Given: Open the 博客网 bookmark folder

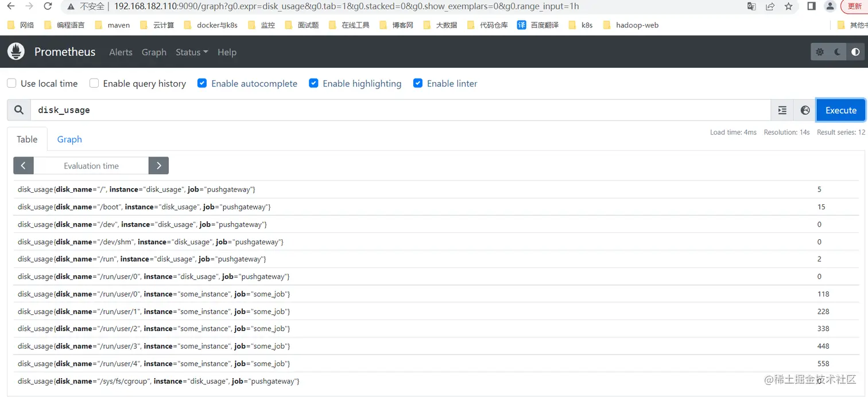Looking at the screenshot, I should pyautogui.click(x=396, y=25).
